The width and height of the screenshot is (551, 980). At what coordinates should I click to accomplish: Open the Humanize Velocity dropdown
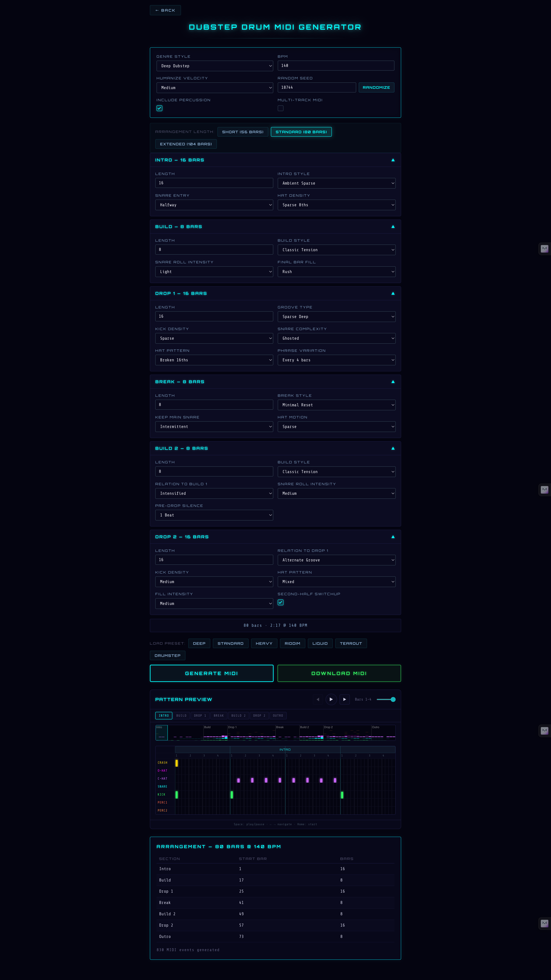[x=215, y=88]
